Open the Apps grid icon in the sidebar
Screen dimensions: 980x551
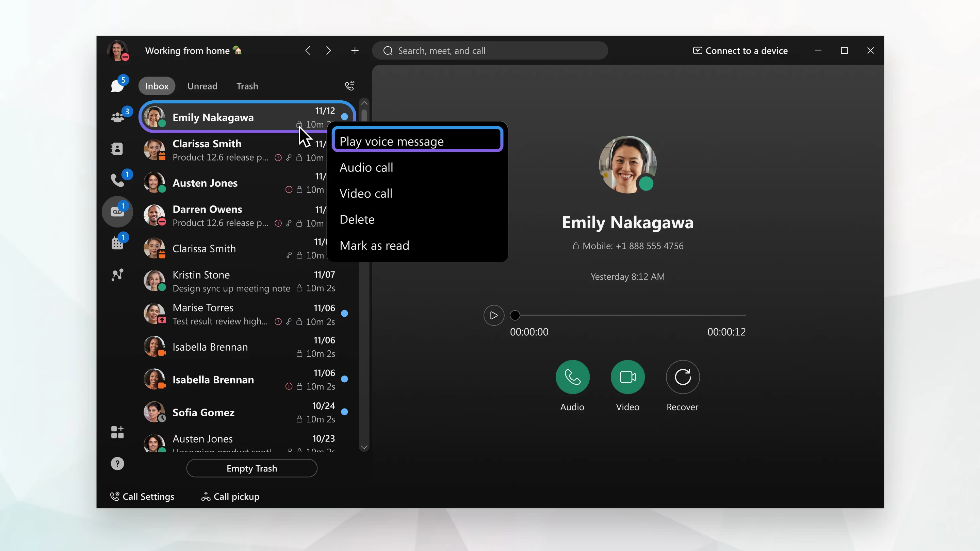pos(117,432)
